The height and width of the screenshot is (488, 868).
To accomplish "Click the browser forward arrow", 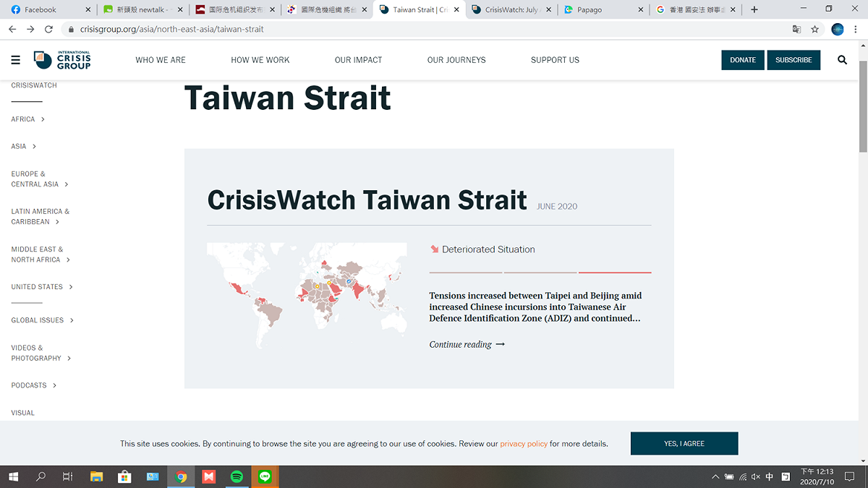I will (x=30, y=29).
